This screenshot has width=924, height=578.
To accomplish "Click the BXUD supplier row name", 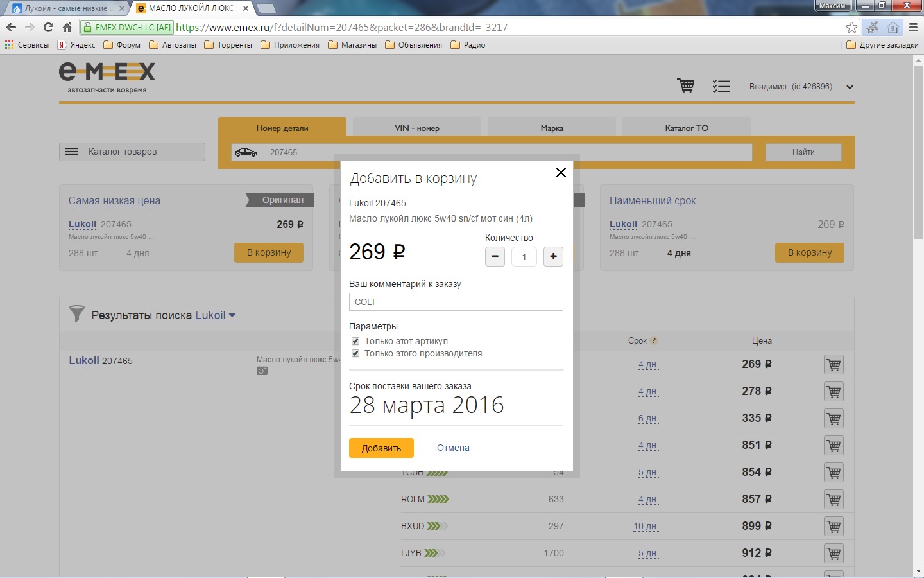I will [413, 526].
